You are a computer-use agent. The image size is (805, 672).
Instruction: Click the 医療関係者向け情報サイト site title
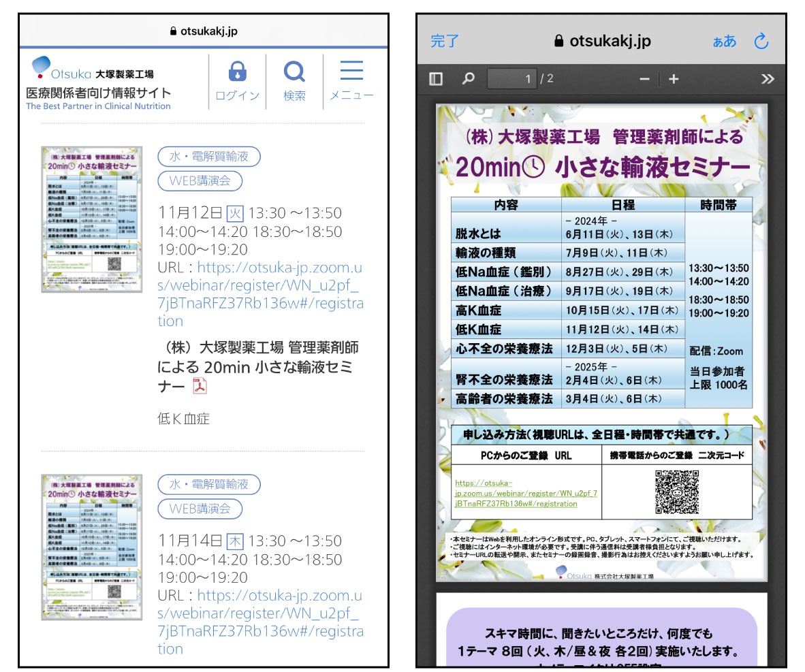click(98, 93)
